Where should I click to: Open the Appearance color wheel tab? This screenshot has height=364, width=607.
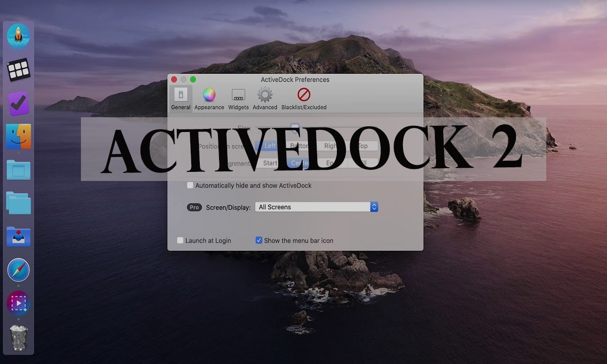(x=209, y=98)
